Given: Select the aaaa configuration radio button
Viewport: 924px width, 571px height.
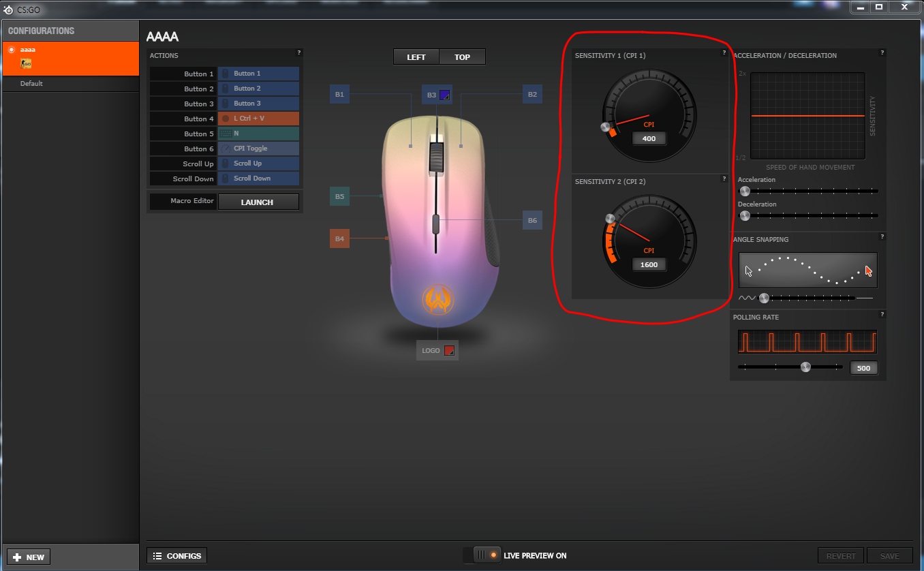Looking at the screenshot, I should point(12,50).
